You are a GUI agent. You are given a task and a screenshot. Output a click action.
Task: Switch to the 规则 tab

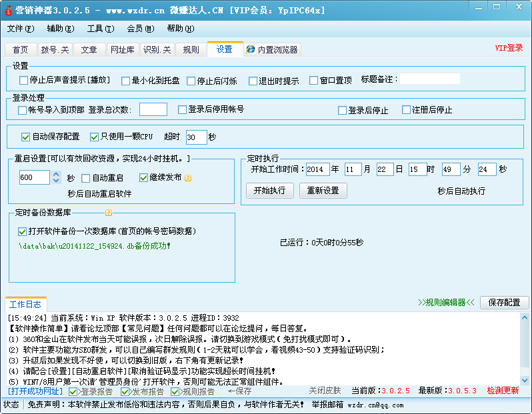click(x=191, y=50)
